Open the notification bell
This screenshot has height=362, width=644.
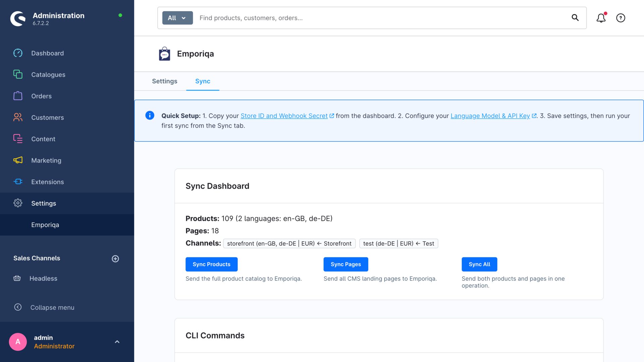point(601,18)
